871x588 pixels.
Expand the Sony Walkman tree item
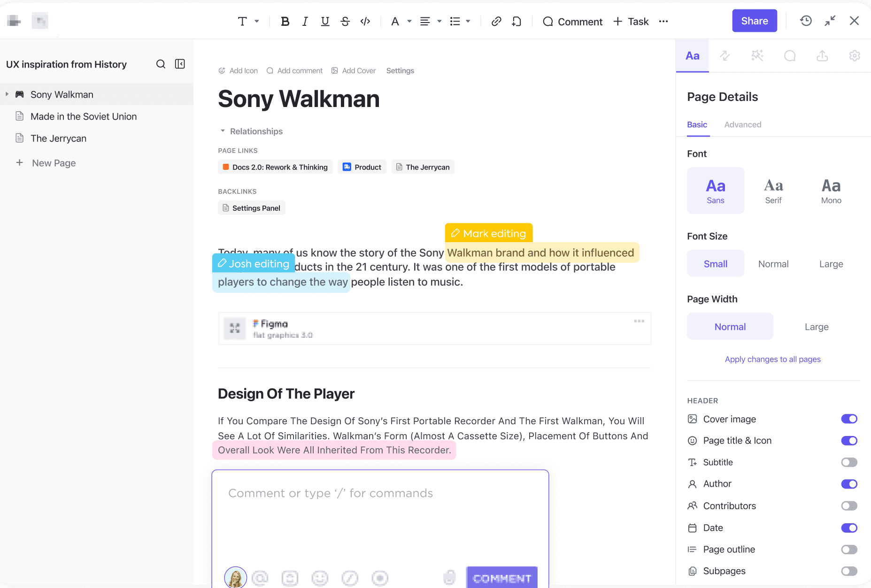click(x=7, y=94)
